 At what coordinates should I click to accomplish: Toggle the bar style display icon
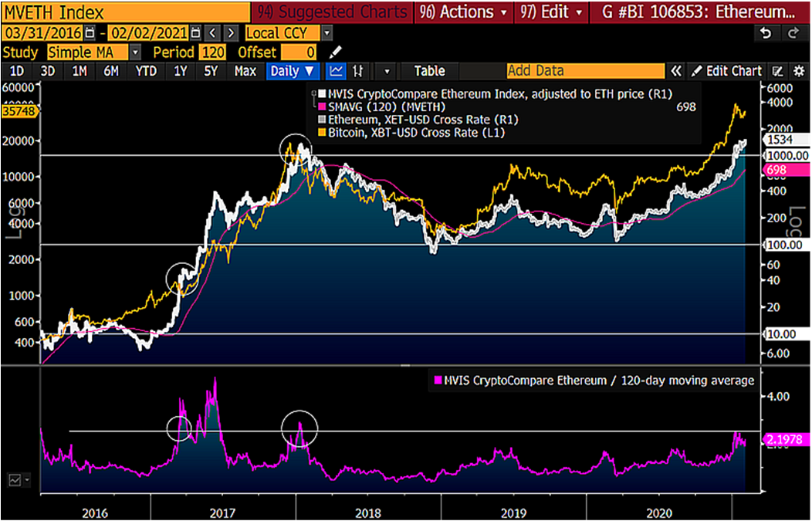point(359,71)
